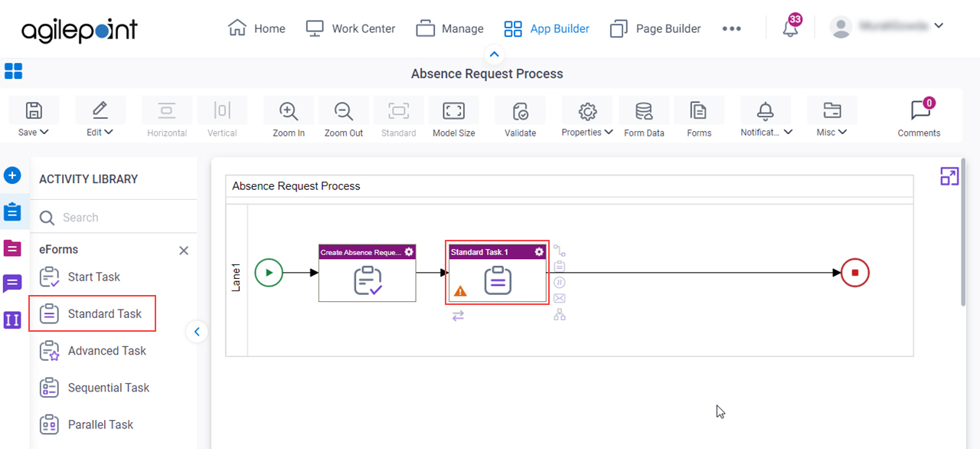The height and width of the screenshot is (449, 980).
Task: Open the Notifications bell tool
Action: pos(766,111)
